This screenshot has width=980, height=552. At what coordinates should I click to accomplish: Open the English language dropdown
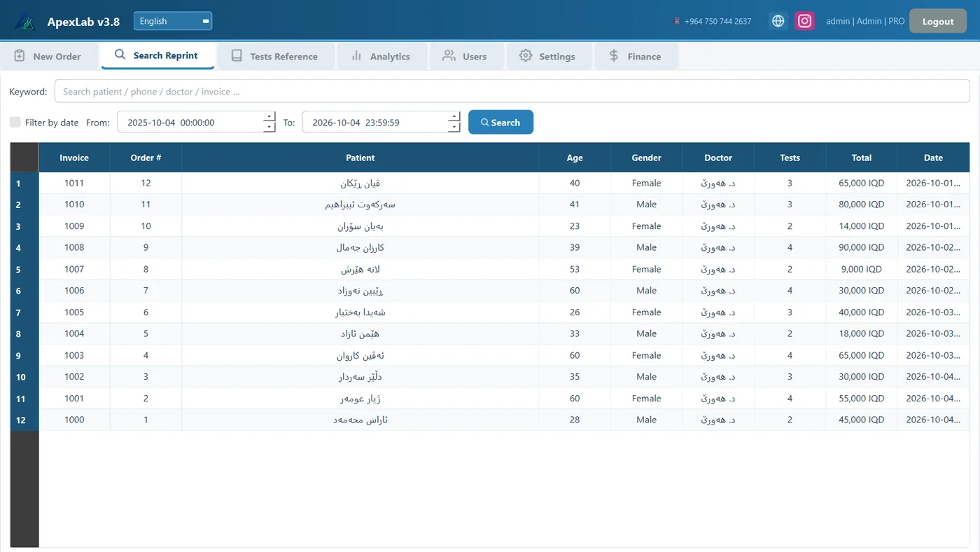tap(173, 21)
